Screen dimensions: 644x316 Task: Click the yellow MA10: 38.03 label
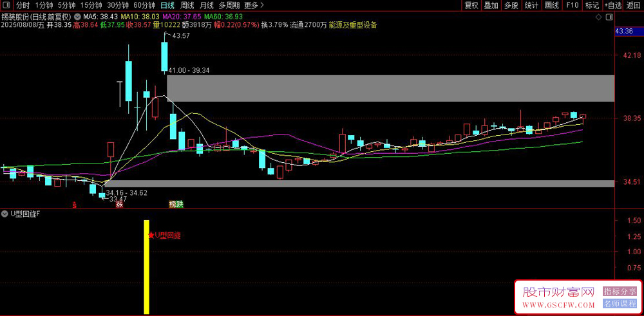tap(140, 17)
